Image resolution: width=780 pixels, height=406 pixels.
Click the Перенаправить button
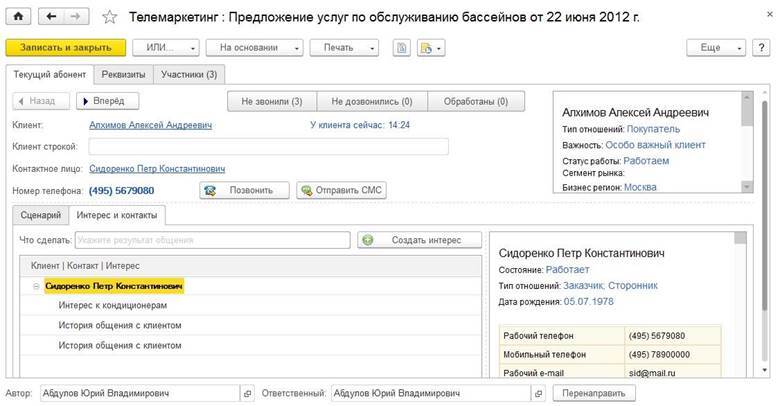click(x=594, y=394)
